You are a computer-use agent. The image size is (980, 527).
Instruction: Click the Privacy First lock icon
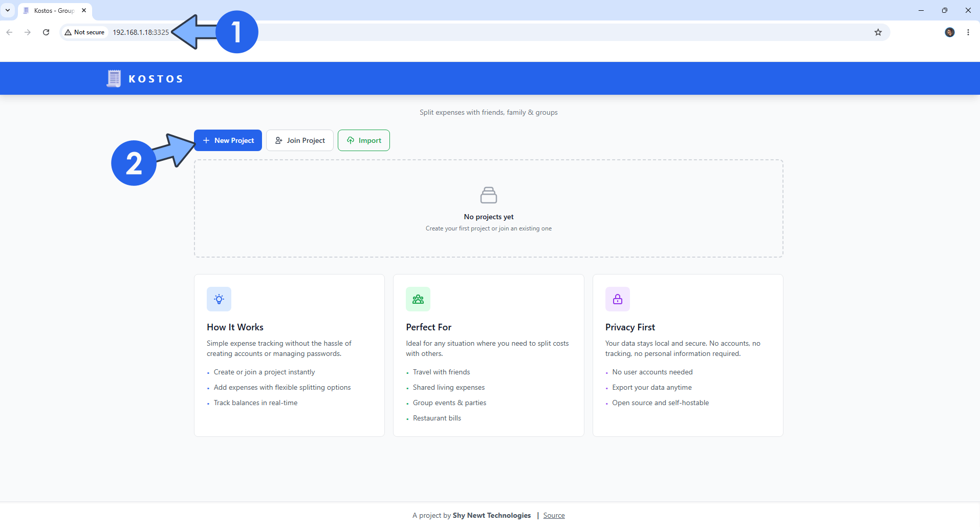(618, 299)
